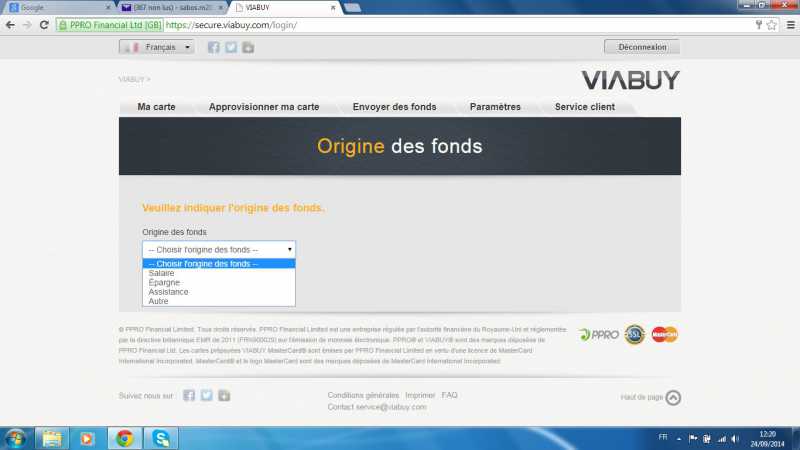Image resolution: width=800 pixels, height=450 pixels.
Task: Open the Service client tab
Action: click(585, 107)
